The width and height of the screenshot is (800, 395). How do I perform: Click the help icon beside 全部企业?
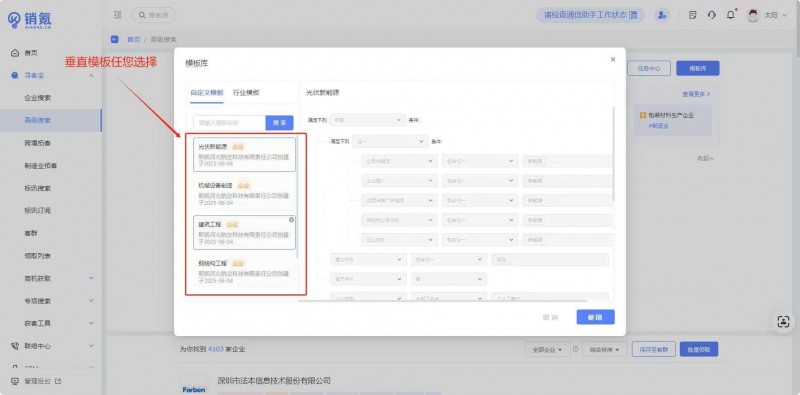(575, 350)
